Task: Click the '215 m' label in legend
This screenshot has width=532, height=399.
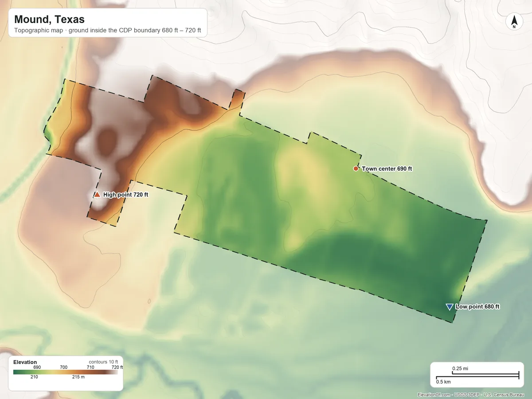Action: coord(78,377)
